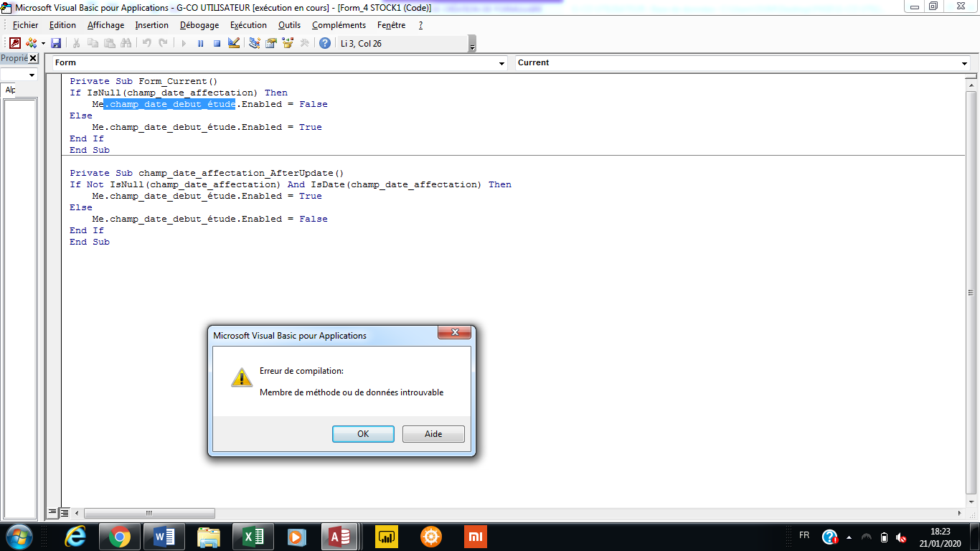Open the Edition menu
The width and height of the screenshot is (980, 551).
62,25
